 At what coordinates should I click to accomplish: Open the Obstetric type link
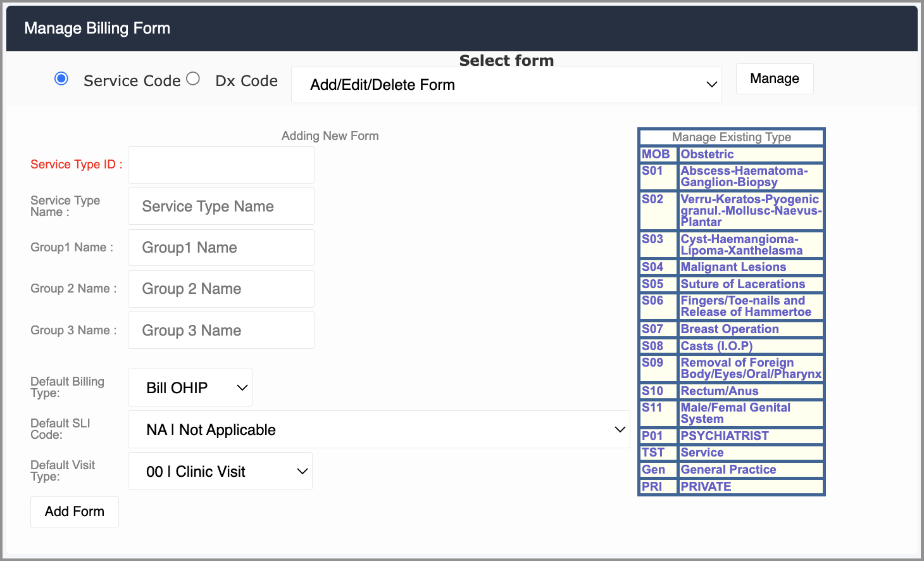(x=707, y=154)
